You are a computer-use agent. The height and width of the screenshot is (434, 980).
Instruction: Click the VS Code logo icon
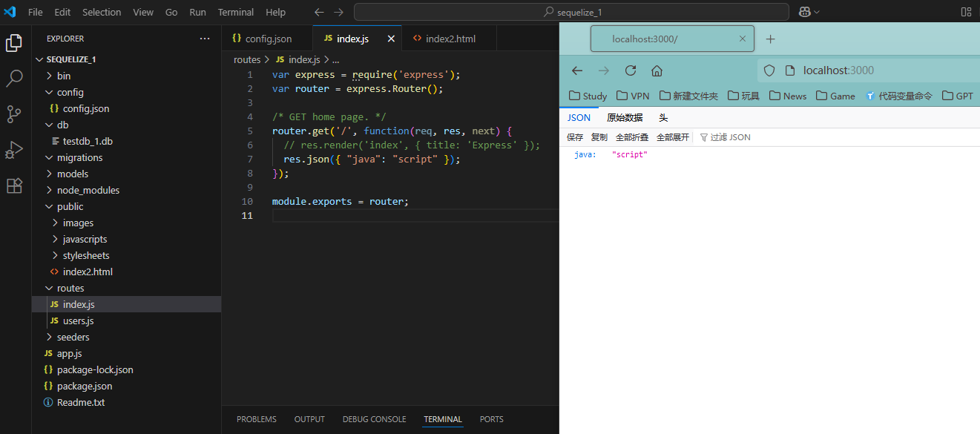click(10, 12)
